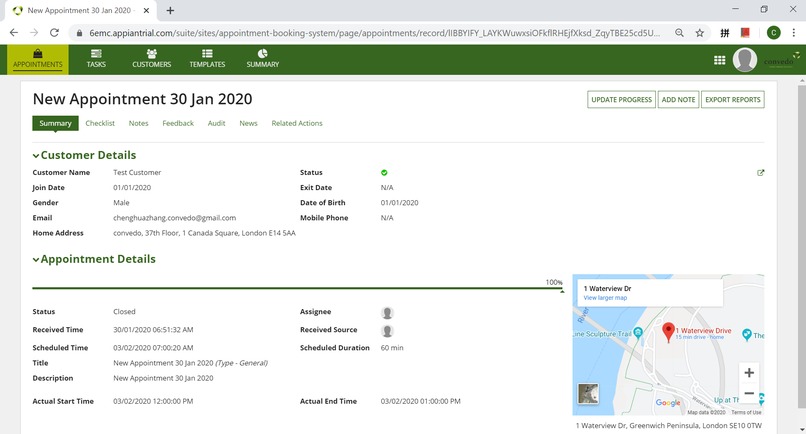Click the zoom magnifier icon in the address bar
Viewport: 806px width, 434px height.
680,33
